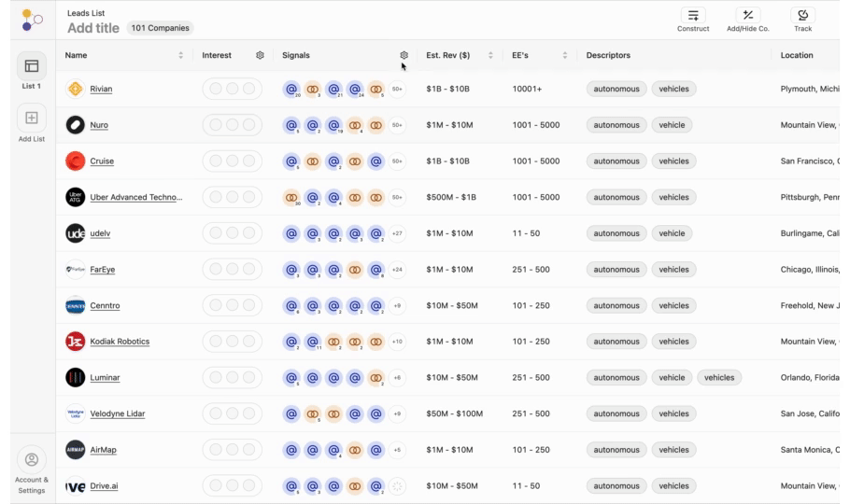The image size is (850, 504).
Task: Click Cenntro company logo
Action: pos(76,305)
